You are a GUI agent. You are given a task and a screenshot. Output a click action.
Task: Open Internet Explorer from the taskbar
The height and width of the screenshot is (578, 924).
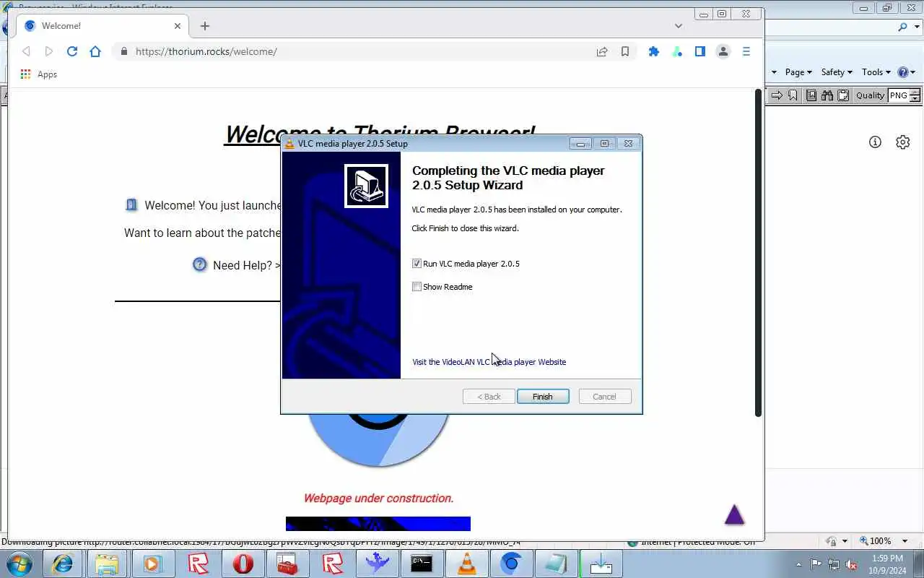(64, 564)
